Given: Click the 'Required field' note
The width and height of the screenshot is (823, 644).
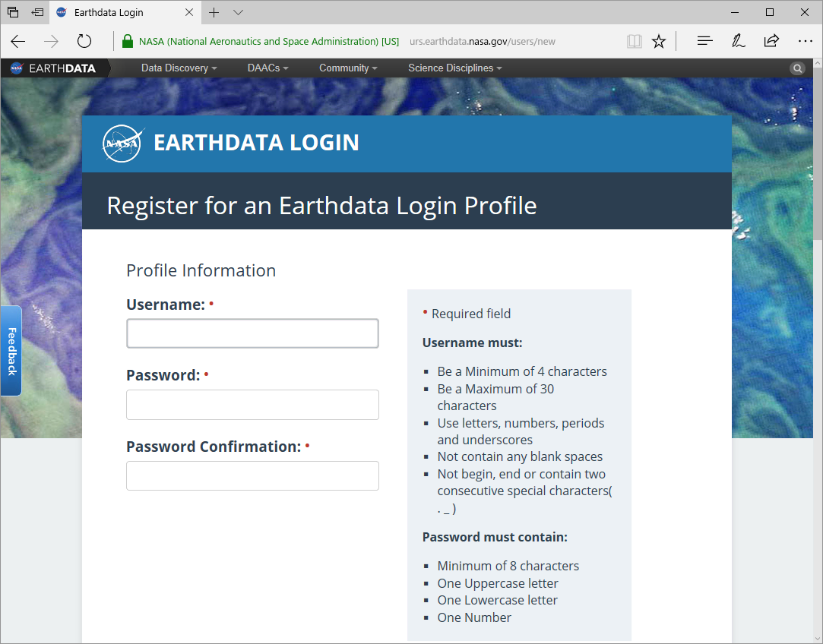Looking at the screenshot, I should (467, 314).
